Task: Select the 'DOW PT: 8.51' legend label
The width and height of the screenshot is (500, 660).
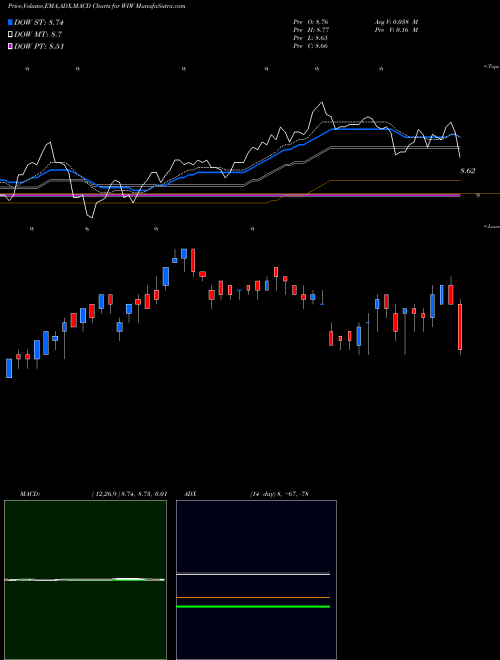Action: pos(39,47)
